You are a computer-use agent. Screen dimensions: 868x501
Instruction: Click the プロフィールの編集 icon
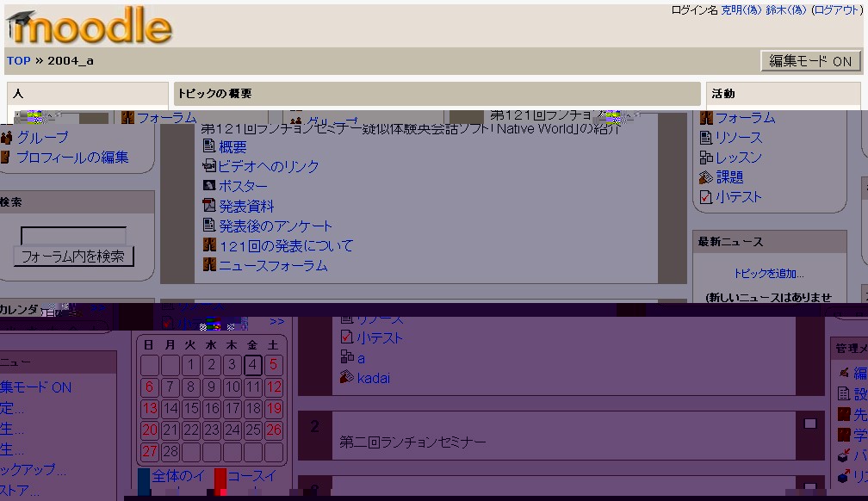point(5,157)
